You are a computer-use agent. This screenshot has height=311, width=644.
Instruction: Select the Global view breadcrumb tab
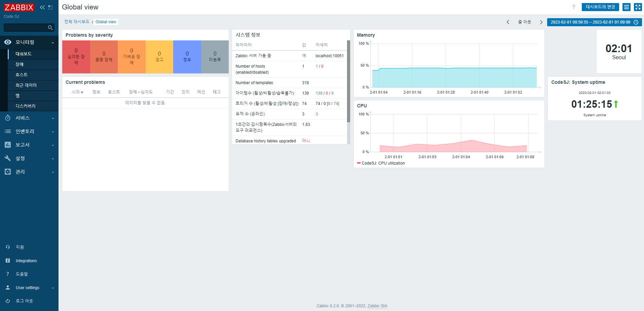(x=106, y=22)
